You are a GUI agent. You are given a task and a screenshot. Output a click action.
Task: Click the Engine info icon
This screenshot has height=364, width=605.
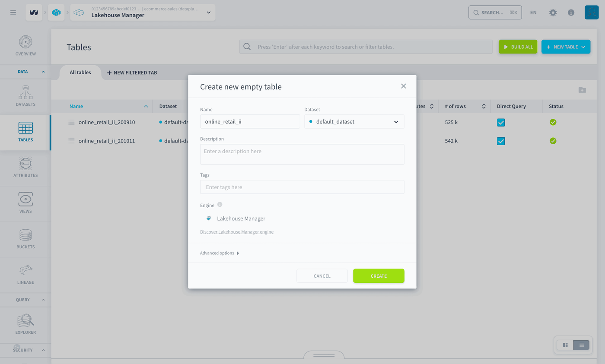[220, 205]
